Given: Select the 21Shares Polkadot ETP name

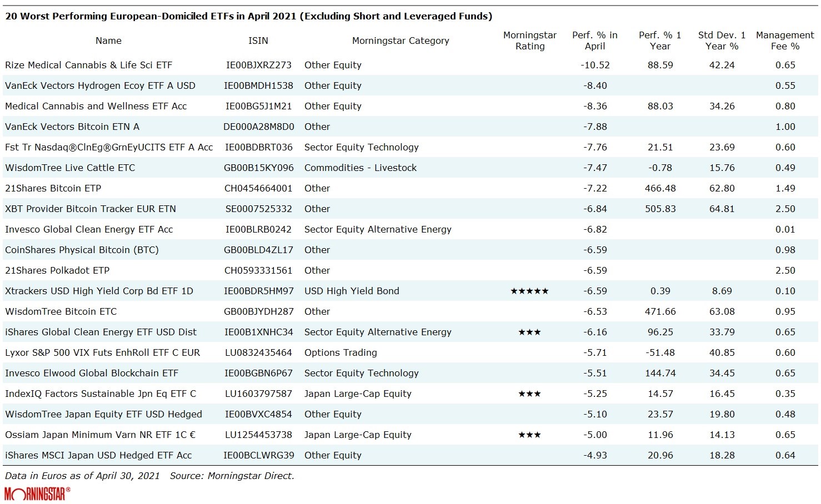Looking at the screenshot, I should click(57, 270).
